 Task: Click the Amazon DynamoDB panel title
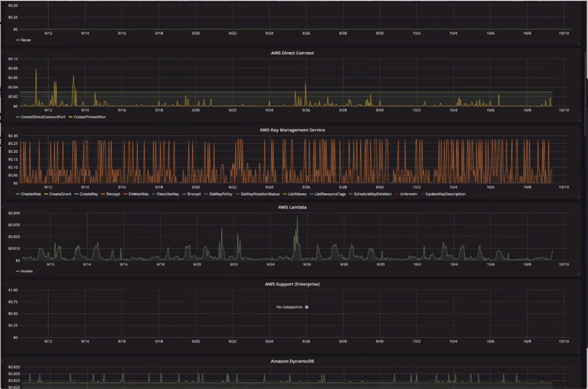pyautogui.click(x=292, y=361)
